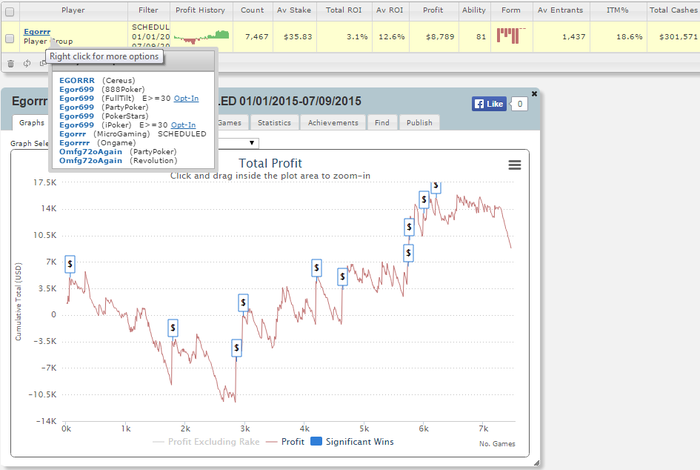
Task: Open Omfg72oAgain Revolution player link
Action: pyautogui.click(x=91, y=161)
